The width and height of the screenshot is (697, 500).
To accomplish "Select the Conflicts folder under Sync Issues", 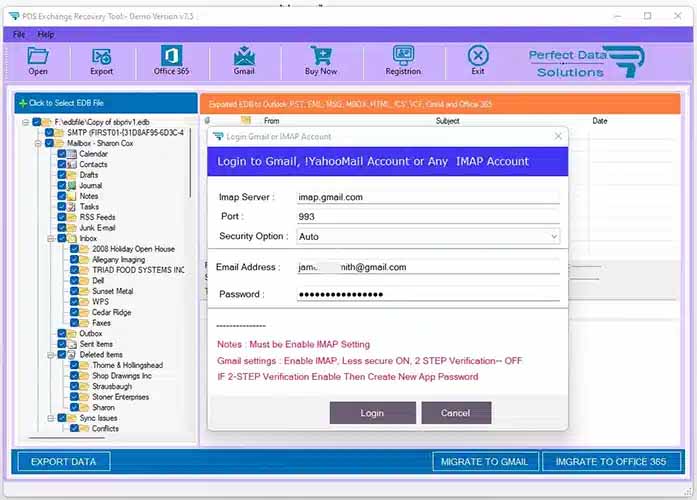I will click(105, 429).
